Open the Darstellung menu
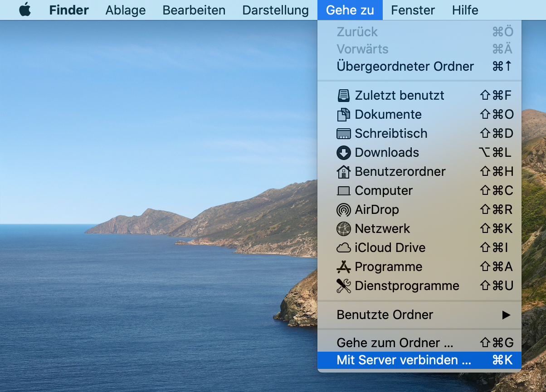Image resolution: width=546 pixels, height=392 pixels. tap(275, 10)
